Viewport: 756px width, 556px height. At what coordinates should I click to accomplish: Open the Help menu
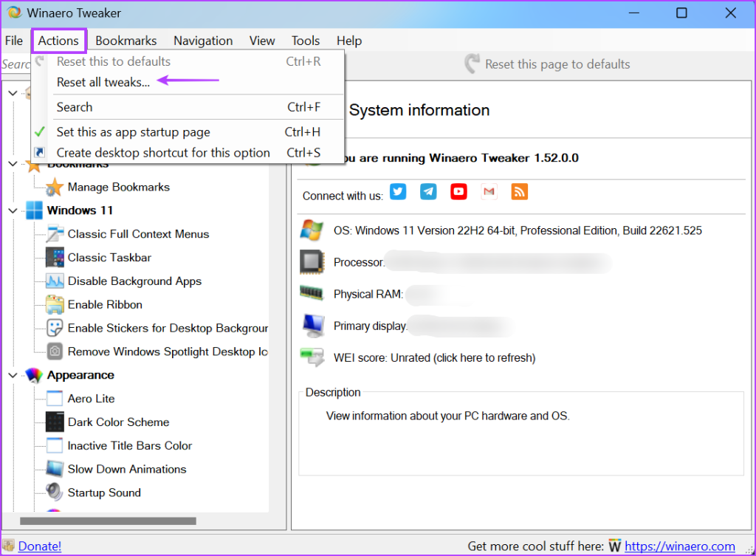[349, 41]
